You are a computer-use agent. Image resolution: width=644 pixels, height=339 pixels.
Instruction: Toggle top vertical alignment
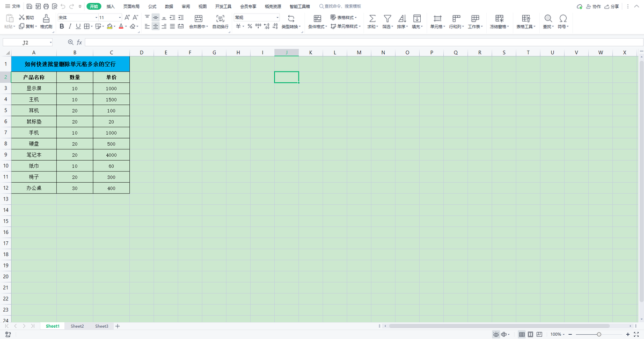click(147, 18)
